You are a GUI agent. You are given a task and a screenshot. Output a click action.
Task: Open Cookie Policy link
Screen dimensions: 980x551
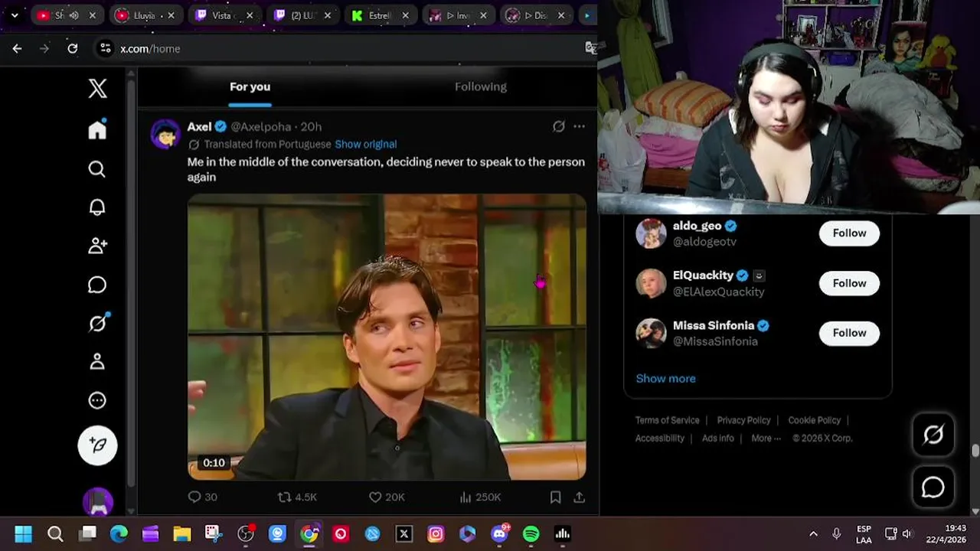click(814, 420)
